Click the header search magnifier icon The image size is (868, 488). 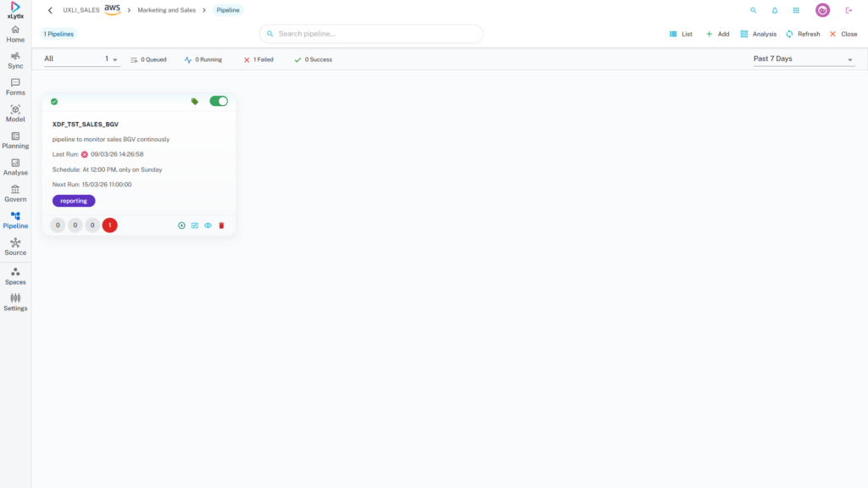(754, 10)
